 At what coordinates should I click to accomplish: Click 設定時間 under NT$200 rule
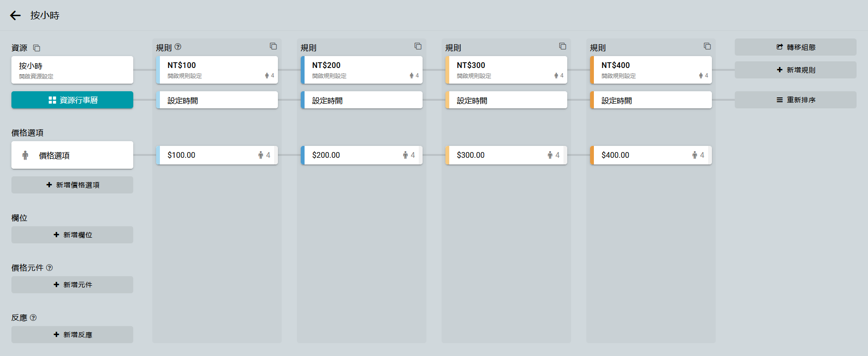tap(362, 100)
